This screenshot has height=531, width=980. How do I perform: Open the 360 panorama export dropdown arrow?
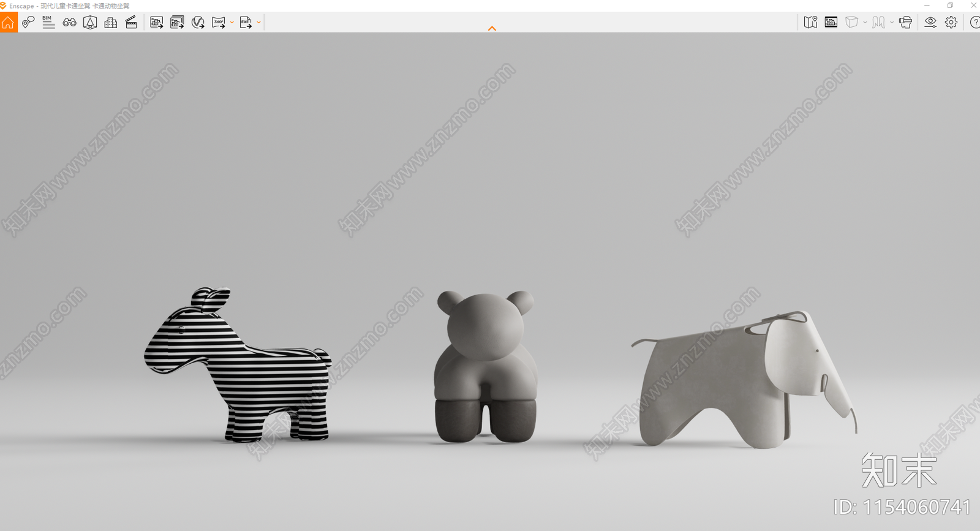point(232,23)
